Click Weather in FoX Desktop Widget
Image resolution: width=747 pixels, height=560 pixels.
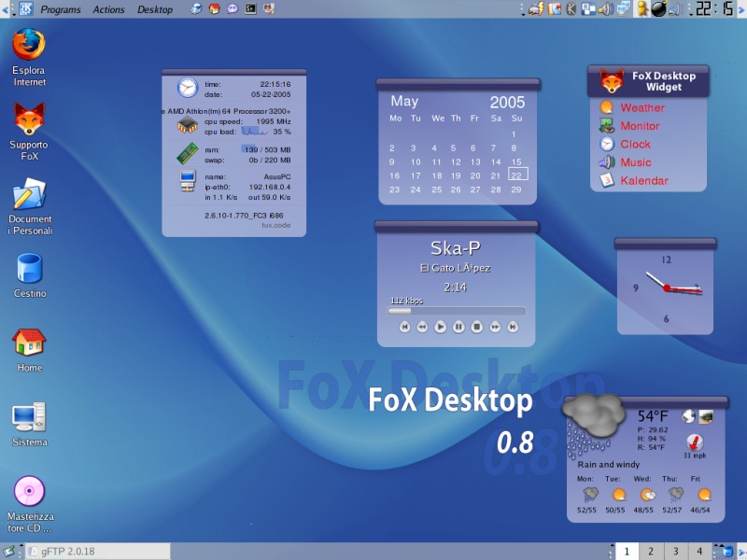642,107
